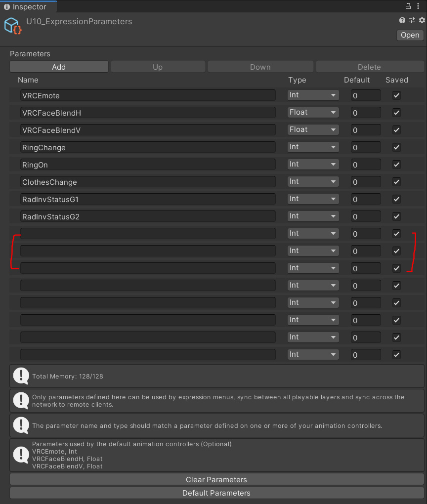Viewport: 427px width, 504px height.
Task: Open Type dropdown for RadInvStatusG2
Action: click(x=313, y=216)
